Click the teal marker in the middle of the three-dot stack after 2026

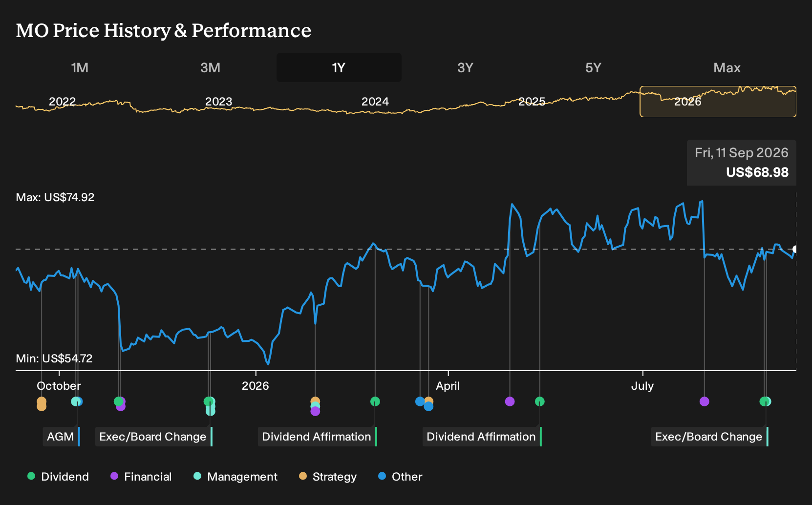point(315,406)
